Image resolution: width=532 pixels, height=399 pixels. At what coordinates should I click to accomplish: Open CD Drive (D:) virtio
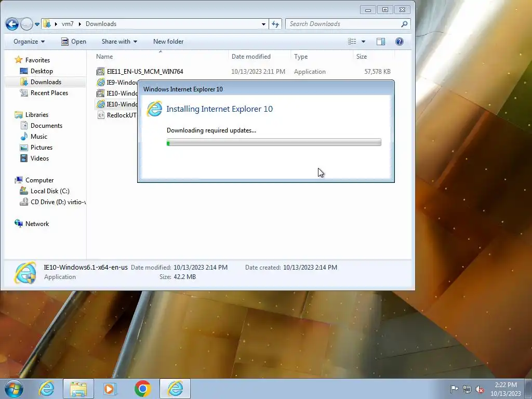tap(52, 202)
